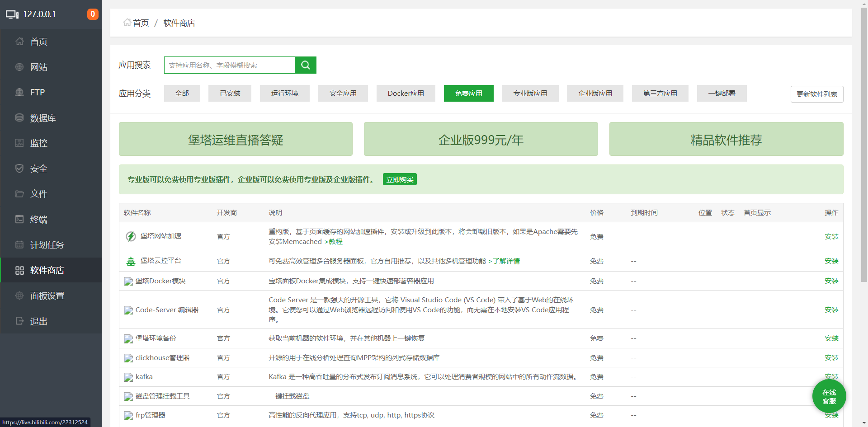Click the 数据库 database icon in sidebar

point(19,117)
